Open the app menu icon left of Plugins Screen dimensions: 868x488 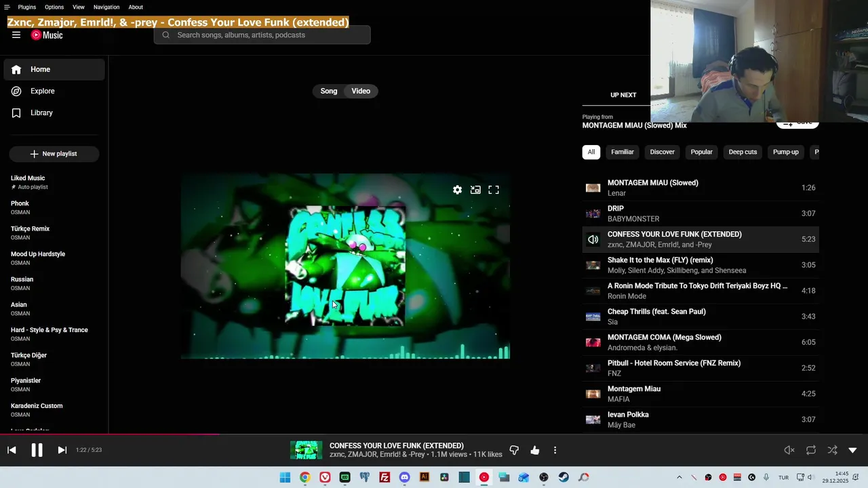pyautogui.click(x=7, y=7)
